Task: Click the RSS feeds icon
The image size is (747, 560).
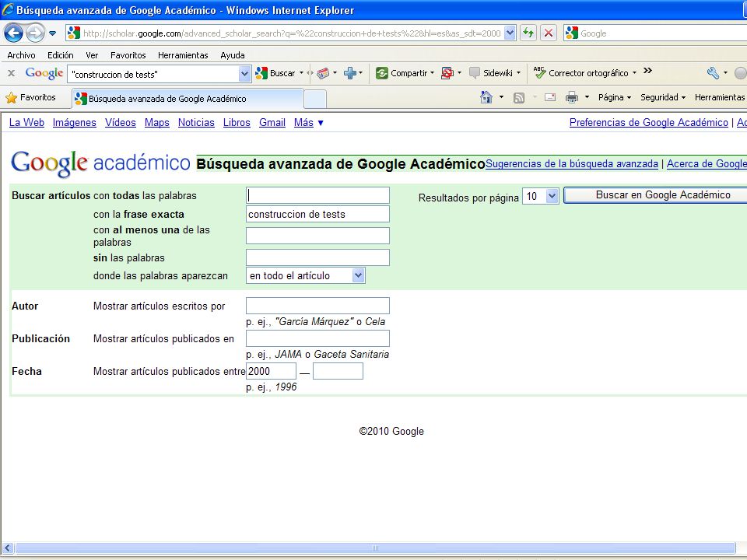Action: pos(519,98)
